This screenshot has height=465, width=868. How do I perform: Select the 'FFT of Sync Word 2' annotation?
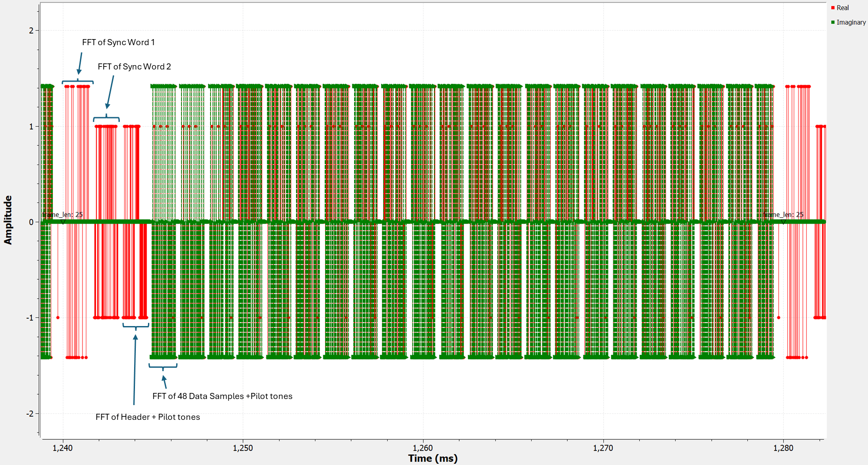(x=134, y=66)
